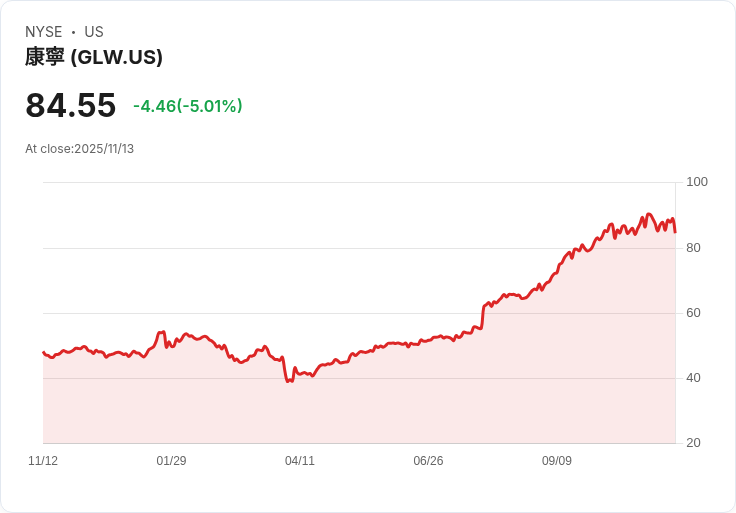
Task: Click the GLW.US stock title
Action: [94, 57]
